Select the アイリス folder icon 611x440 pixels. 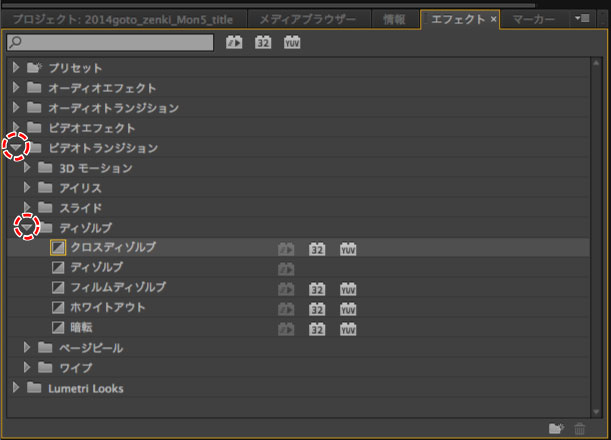(45, 187)
